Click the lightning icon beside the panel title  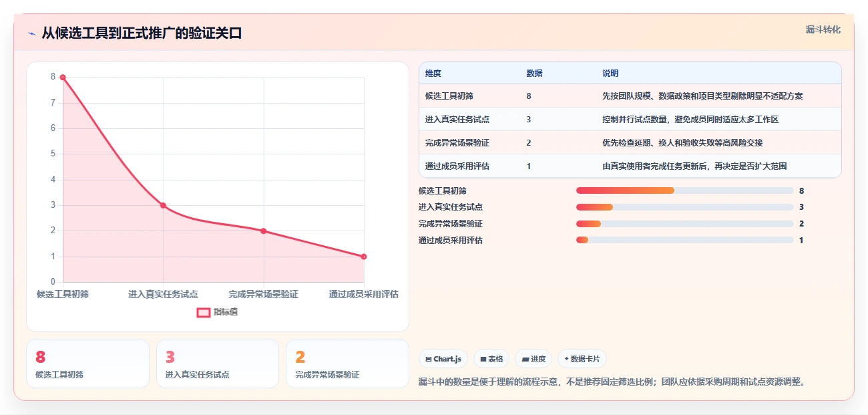click(31, 33)
